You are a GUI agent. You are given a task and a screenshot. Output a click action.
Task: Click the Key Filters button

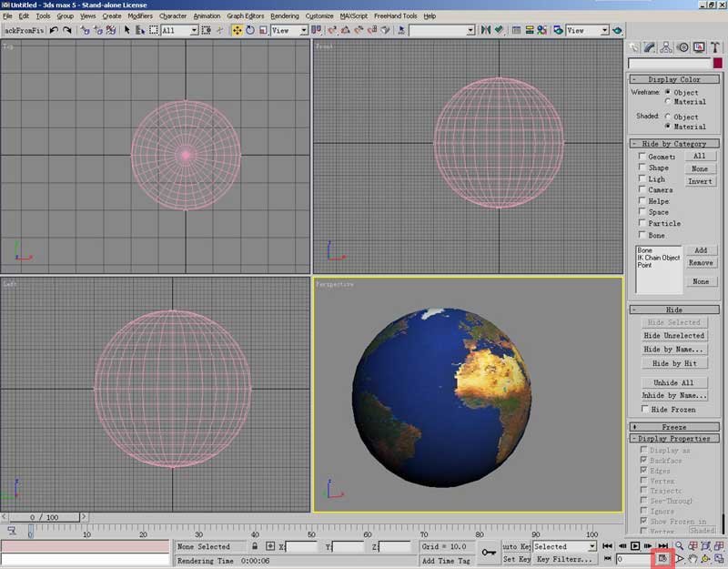pos(563,559)
